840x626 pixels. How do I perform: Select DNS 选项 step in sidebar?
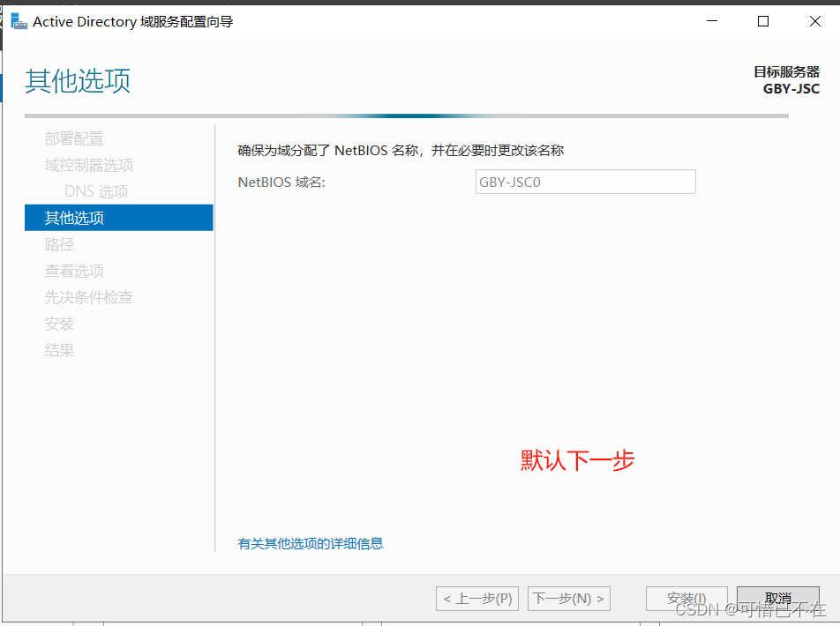click(96, 191)
